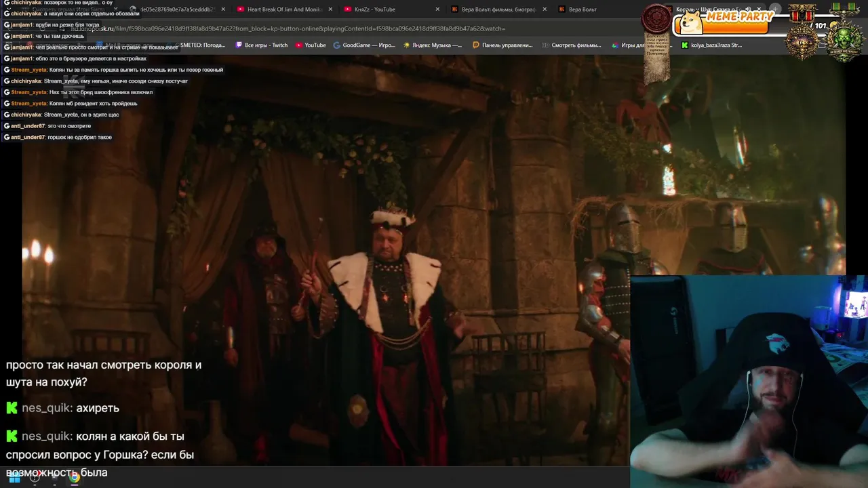This screenshot has height=488, width=868.
Task: Switch to the tab starting "de05e28769a0e7a7"
Action: (x=176, y=9)
